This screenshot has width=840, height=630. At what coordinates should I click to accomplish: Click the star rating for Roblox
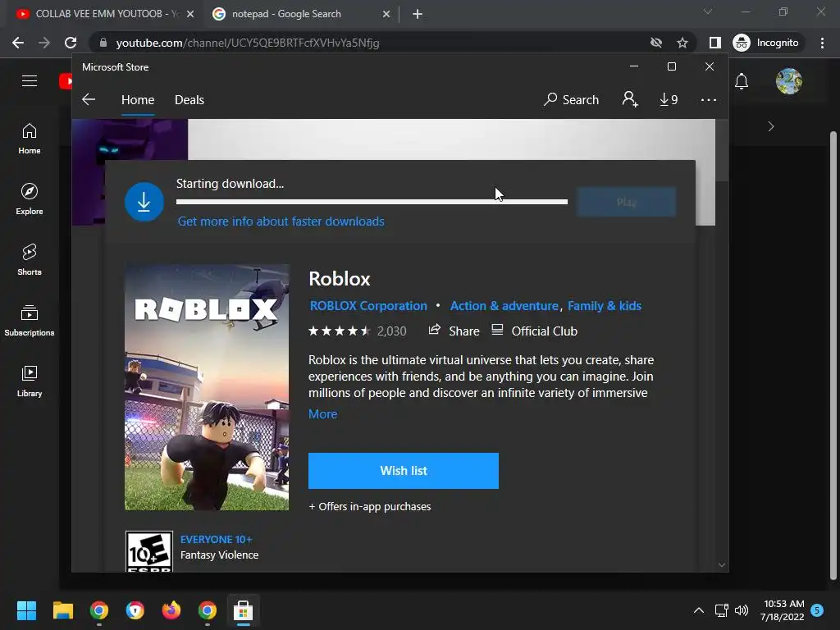(x=339, y=331)
